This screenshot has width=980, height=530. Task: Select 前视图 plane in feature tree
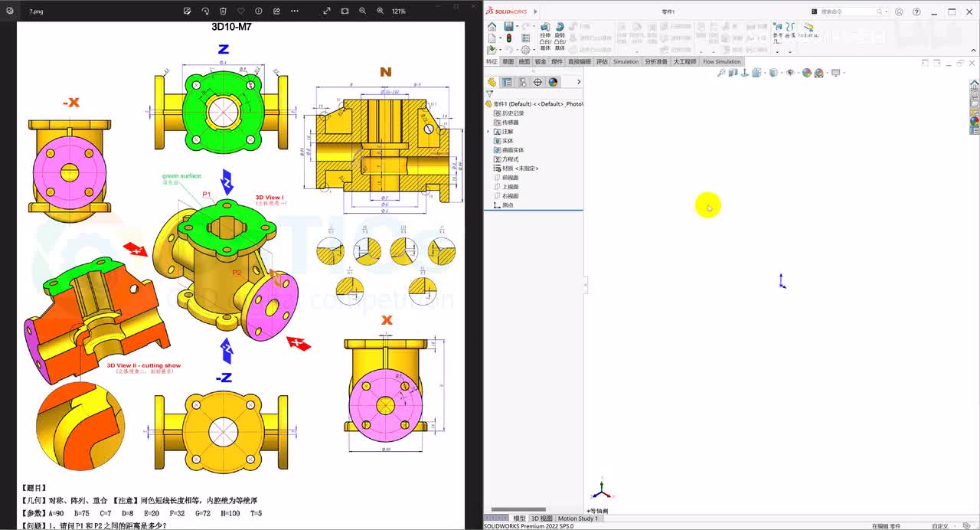506,178
